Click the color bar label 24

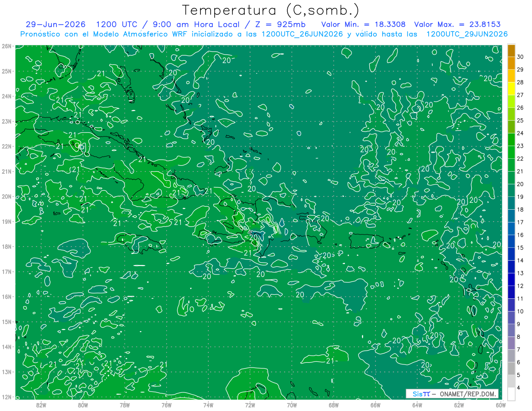point(520,133)
